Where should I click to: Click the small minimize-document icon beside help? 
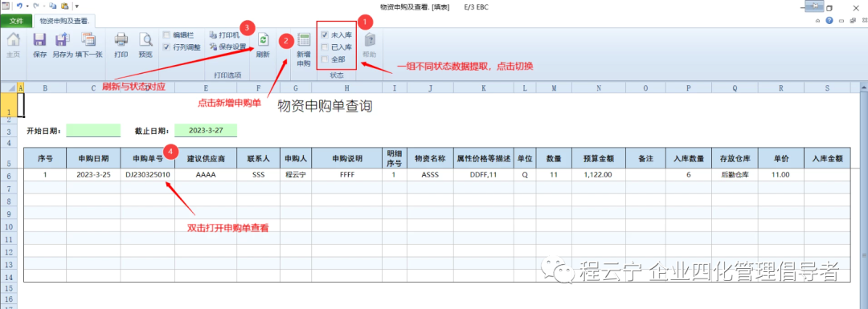pos(841,20)
